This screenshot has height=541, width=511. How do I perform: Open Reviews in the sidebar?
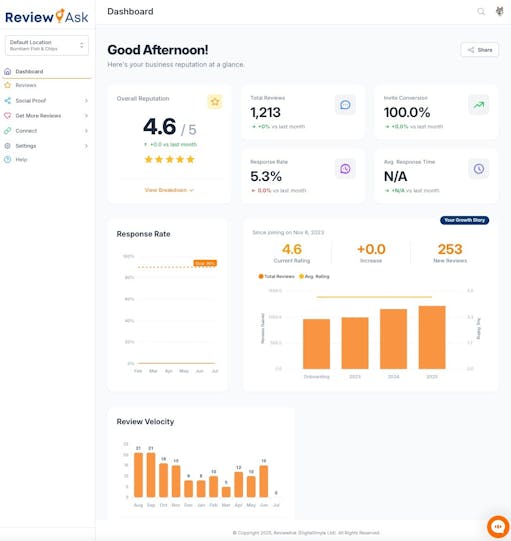click(x=47, y=85)
